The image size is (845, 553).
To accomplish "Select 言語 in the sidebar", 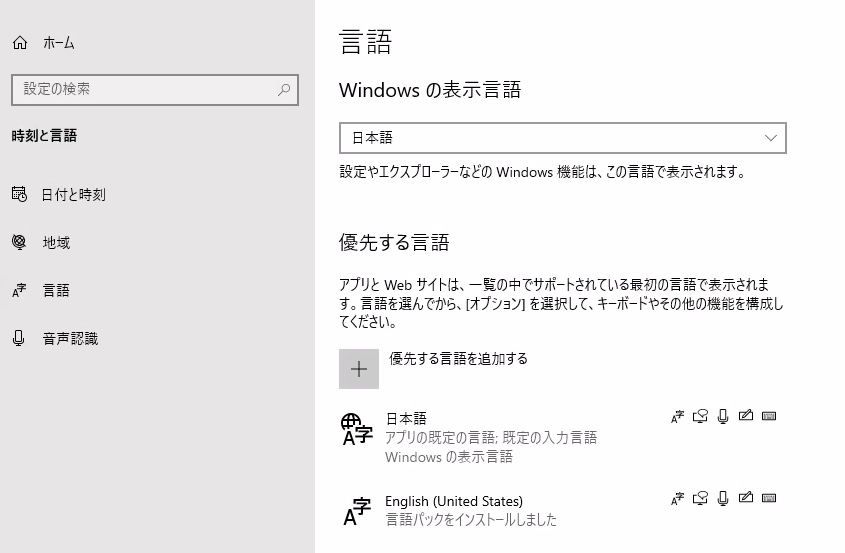I will [x=57, y=291].
